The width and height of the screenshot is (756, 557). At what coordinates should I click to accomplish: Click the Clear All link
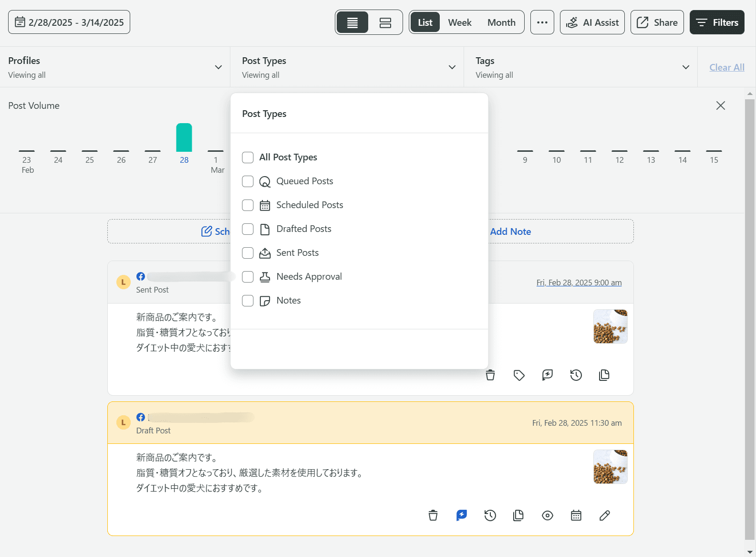[x=726, y=67]
